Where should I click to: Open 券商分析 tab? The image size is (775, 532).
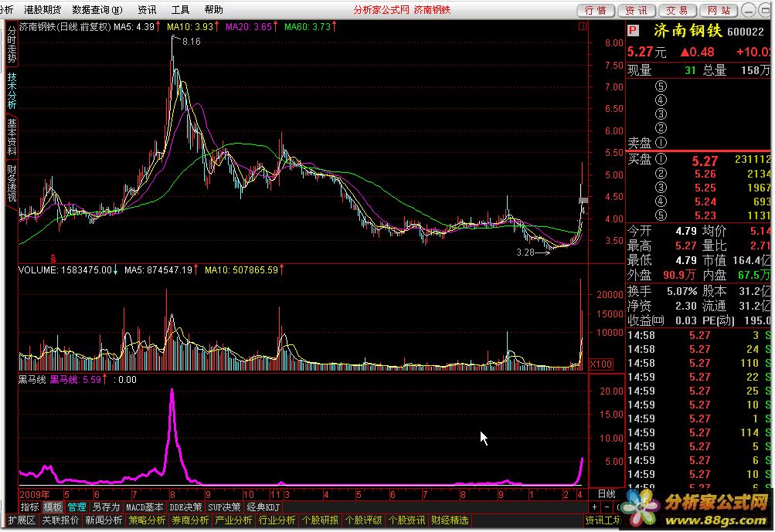point(190,520)
